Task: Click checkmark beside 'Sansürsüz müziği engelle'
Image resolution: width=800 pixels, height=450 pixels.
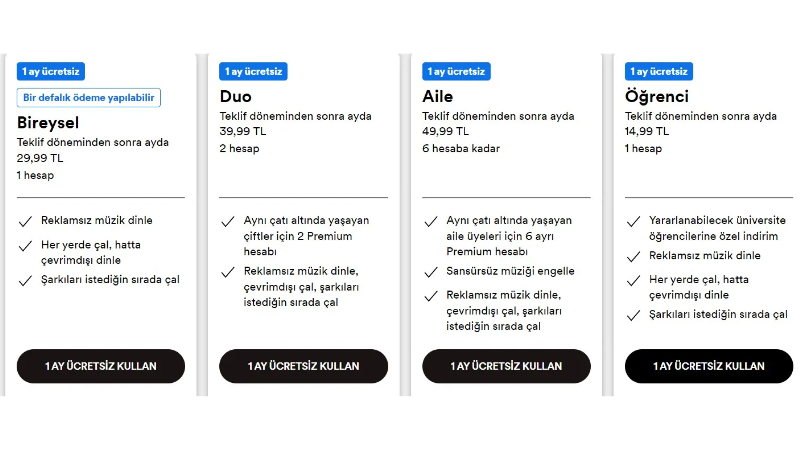Action: 431,272
